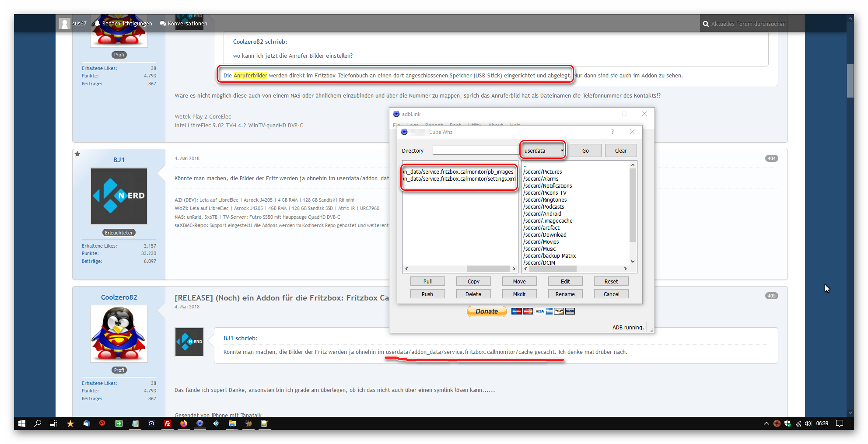
Task: Open Coolzero82's penguin avatar in post 405
Action: 119,334
